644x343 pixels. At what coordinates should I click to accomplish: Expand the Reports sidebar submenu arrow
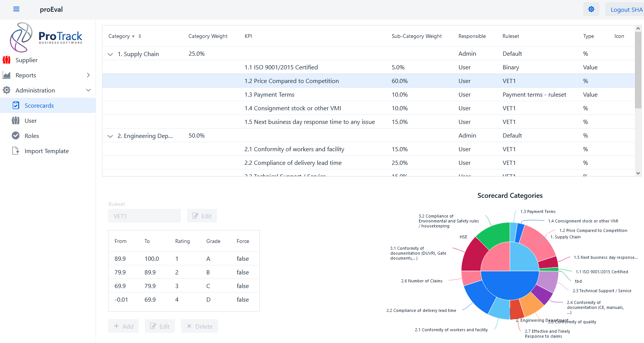[x=88, y=75]
